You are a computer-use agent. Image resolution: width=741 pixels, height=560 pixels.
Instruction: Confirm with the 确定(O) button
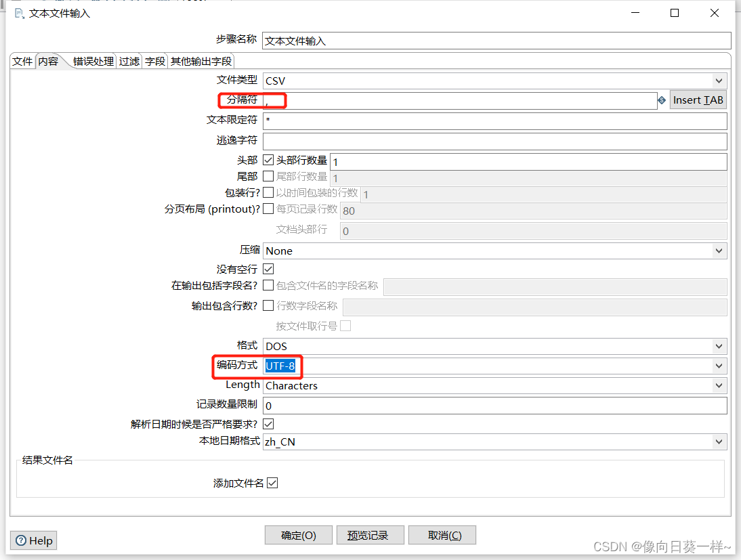299,535
